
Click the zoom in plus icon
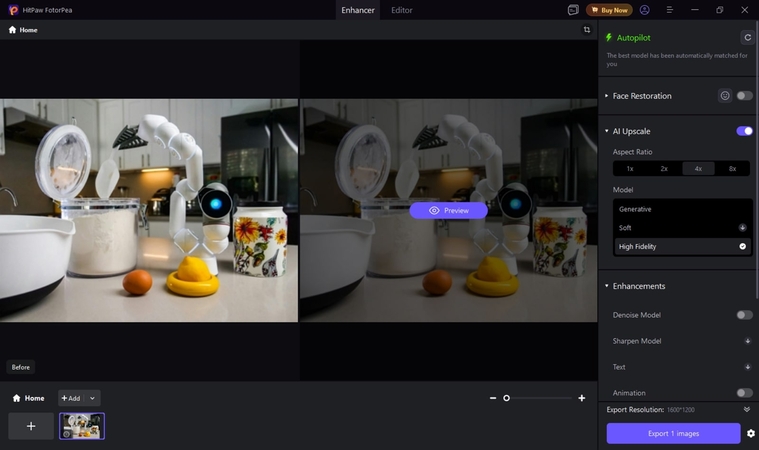click(582, 398)
